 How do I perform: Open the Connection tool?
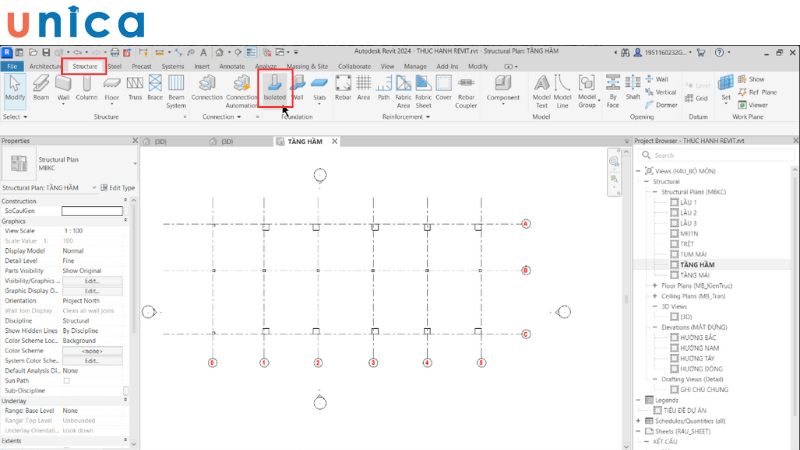pos(207,88)
